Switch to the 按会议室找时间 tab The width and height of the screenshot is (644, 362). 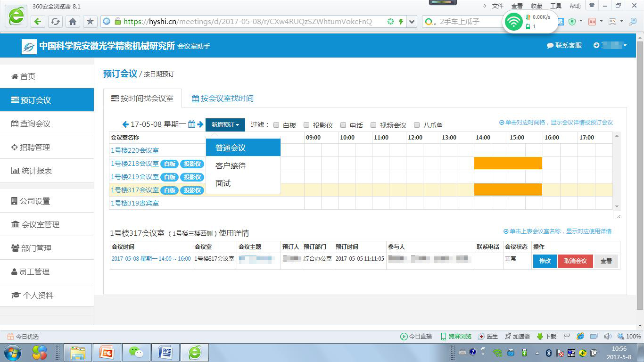tap(223, 98)
